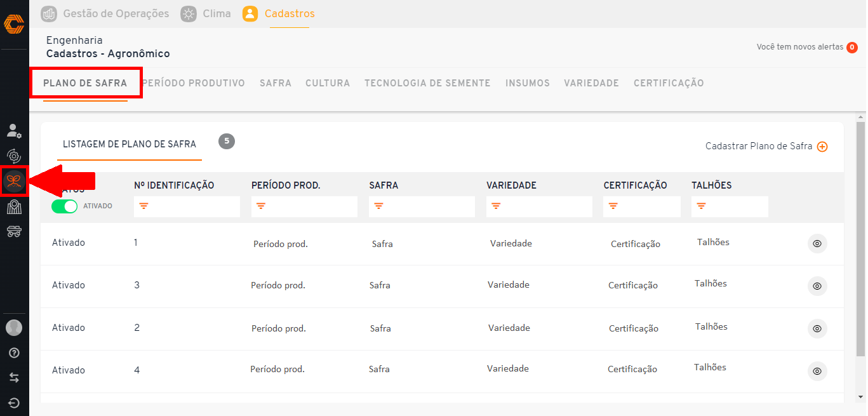Click the Variedade column filter field
This screenshot has height=416, width=868.
(539, 206)
